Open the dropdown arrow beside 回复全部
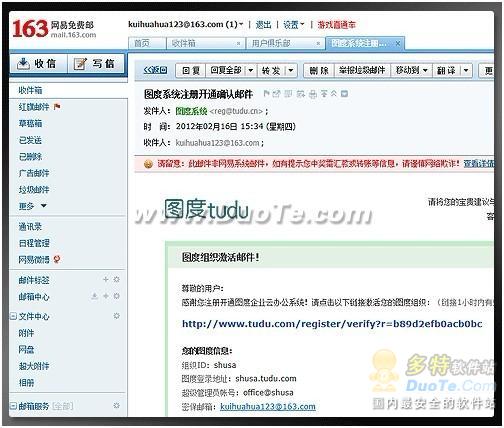Image resolution: width=504 pixels, height=428 pixels. click(251, 71)
